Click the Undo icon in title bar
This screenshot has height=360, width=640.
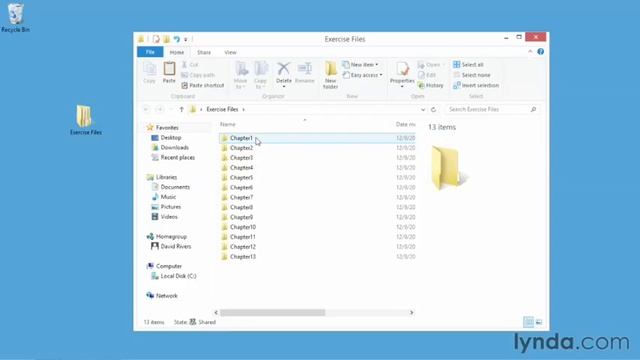[176, 39]
